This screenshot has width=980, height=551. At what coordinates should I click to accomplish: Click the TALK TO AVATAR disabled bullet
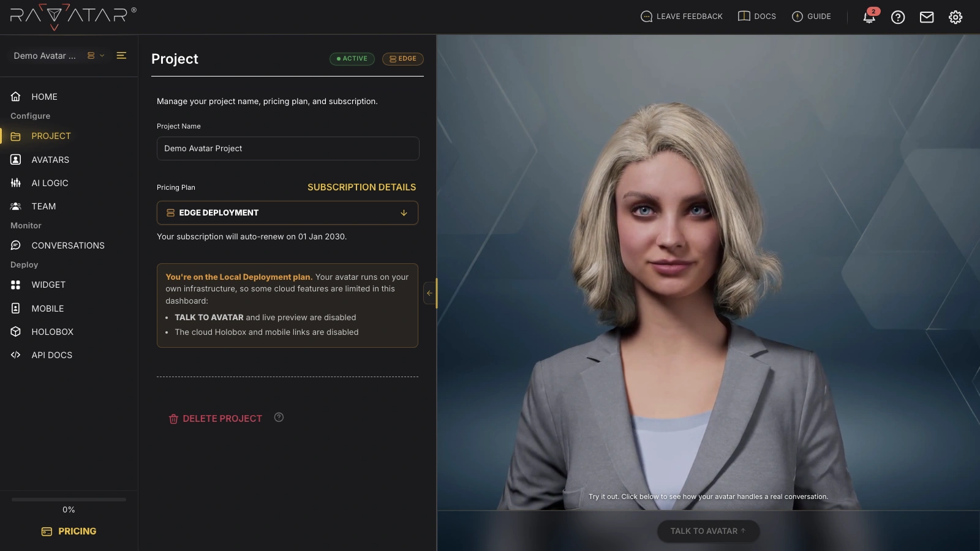pos(265,318)
